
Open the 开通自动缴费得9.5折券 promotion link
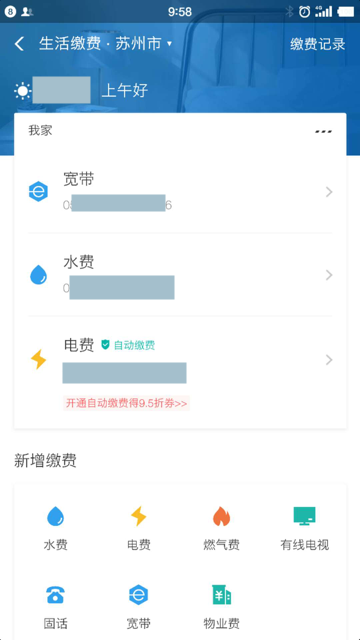(127, 403)
